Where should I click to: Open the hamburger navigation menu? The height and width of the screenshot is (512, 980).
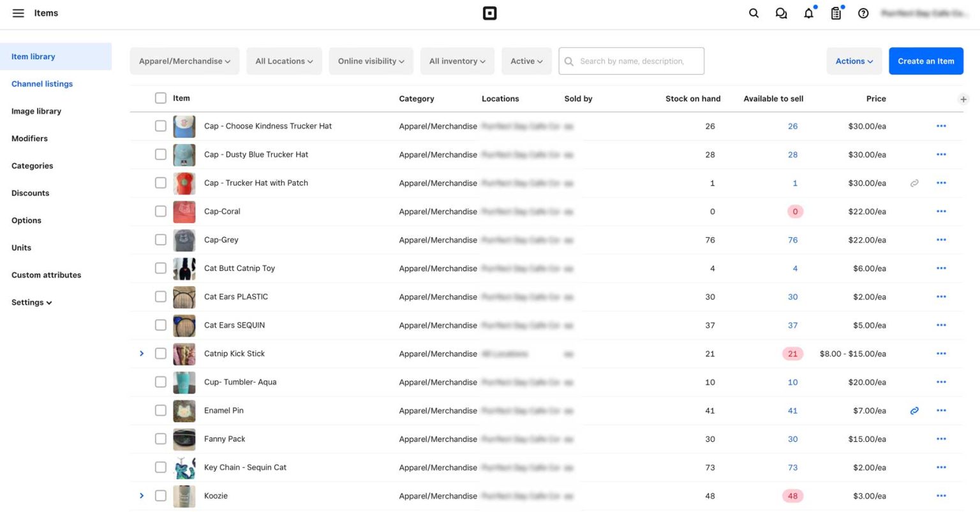pyautogui.click(x=18, y=13)
